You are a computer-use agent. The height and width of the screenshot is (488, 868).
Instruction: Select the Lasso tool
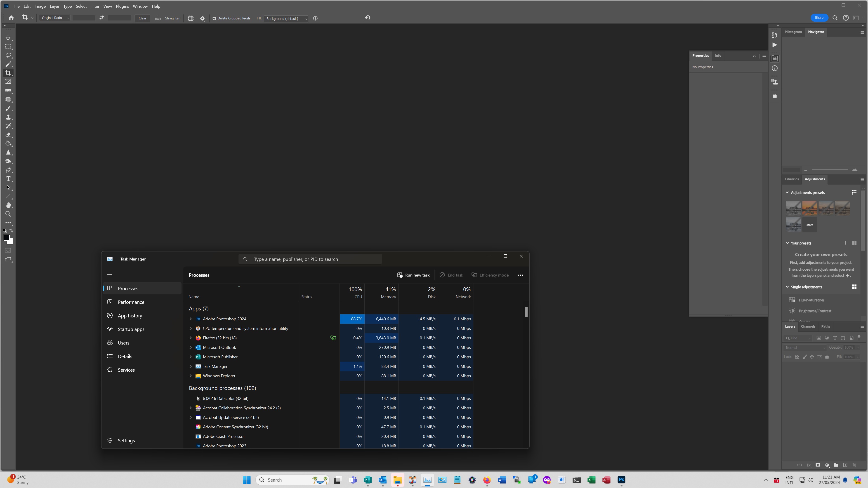pos(8,56)
